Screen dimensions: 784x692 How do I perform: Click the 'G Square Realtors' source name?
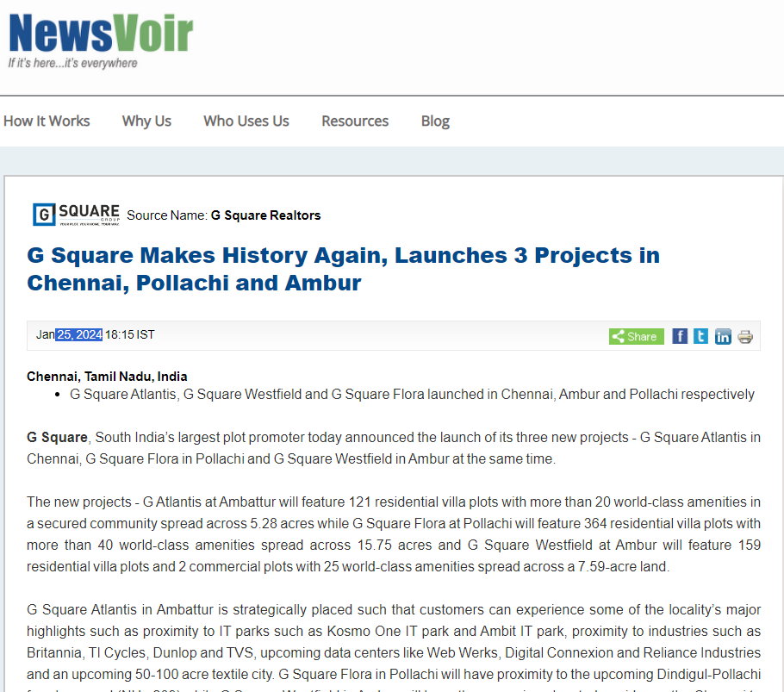click(x=265, y=215)
